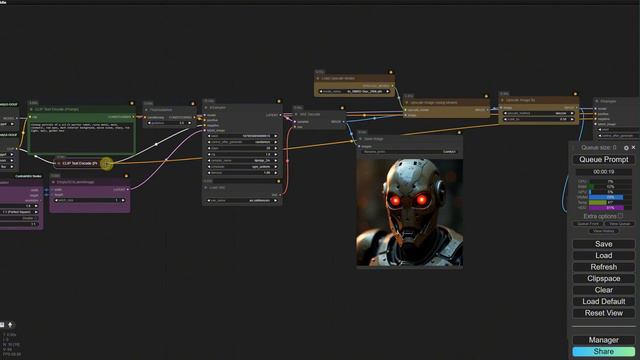
Task: Load a workflow with Load button
Action: [x=604, y=256]
